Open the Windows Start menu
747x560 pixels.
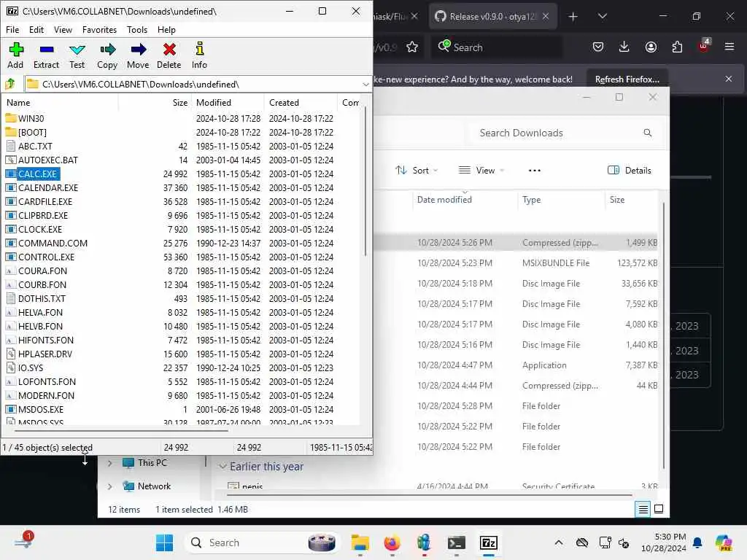click(x=164, y=542)
